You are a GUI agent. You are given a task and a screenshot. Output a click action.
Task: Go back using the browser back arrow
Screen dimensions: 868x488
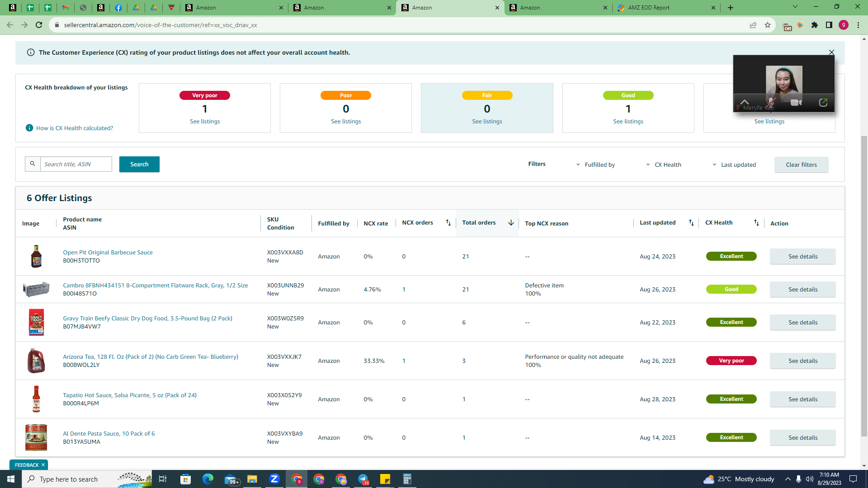click(x=10, y=25)
